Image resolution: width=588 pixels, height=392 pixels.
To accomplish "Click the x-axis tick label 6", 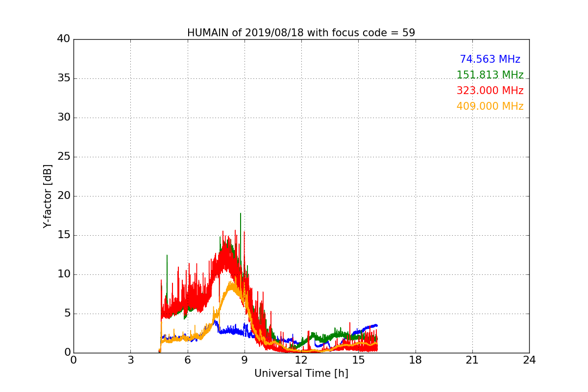I will click(188, 360).
